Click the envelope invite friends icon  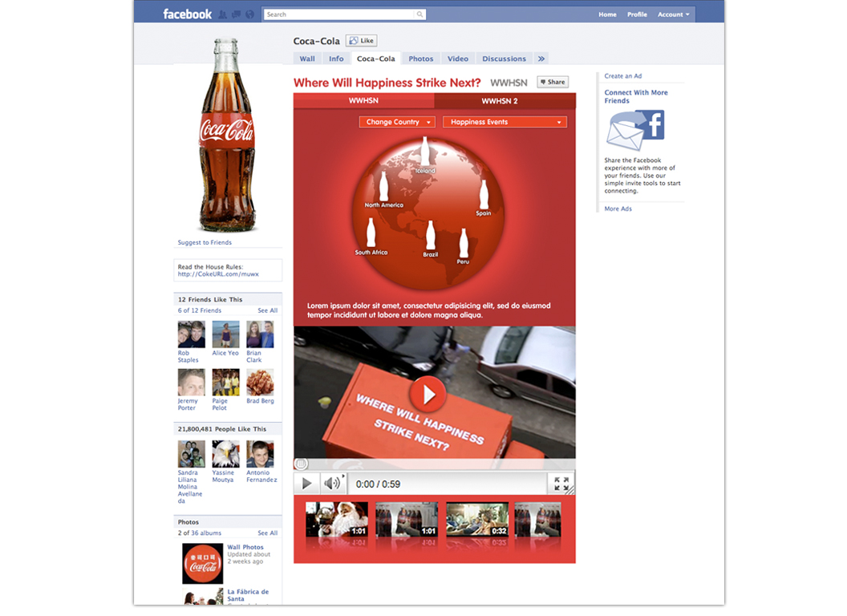[634, 130]
